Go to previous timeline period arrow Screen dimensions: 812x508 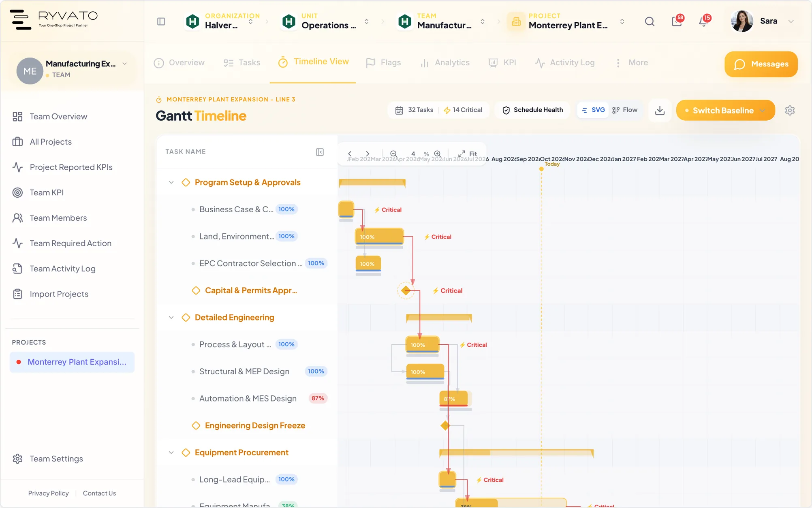[350, 154]
